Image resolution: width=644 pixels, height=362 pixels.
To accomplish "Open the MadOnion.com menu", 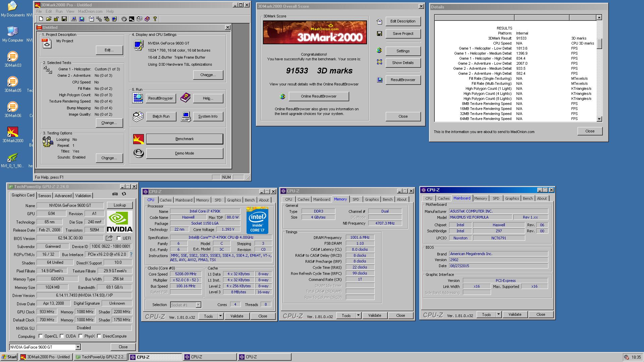I will tap(90, 11).
